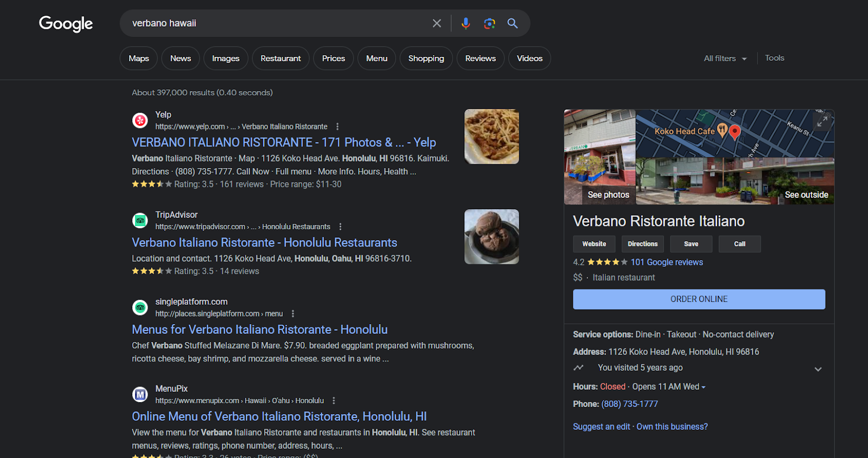
Task: Click the 'Suggest an edit' link
Action: pyautogui.click(x=602, y=427)
